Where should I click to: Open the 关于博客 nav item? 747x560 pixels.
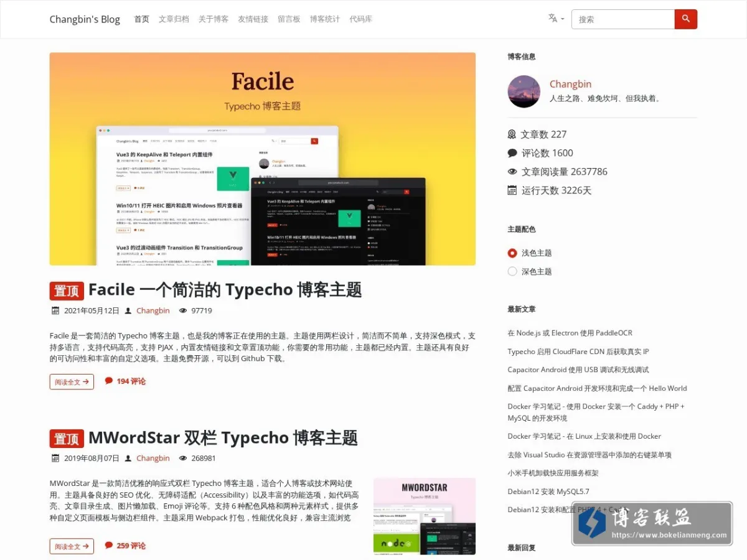pyautogui.click(x=214, y=19)
